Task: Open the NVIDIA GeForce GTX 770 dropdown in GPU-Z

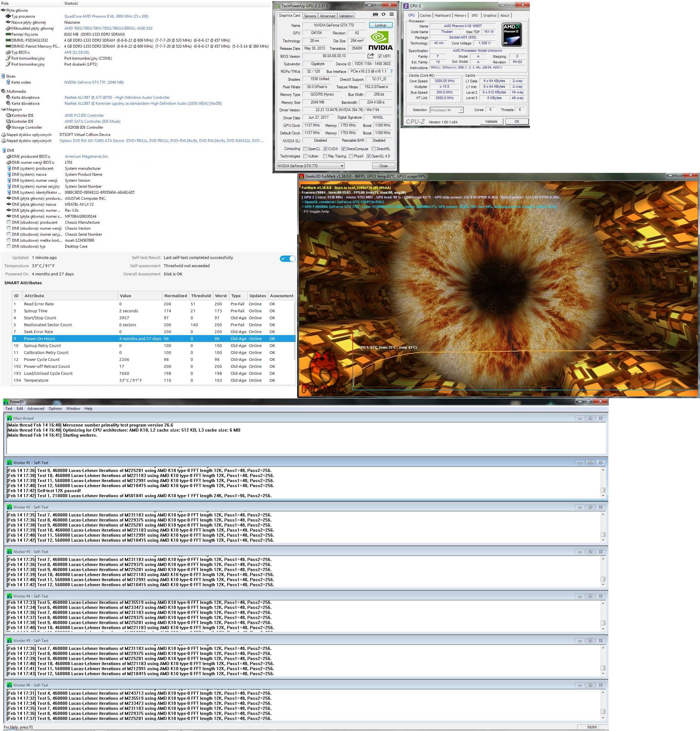Action: pos(311,166)
